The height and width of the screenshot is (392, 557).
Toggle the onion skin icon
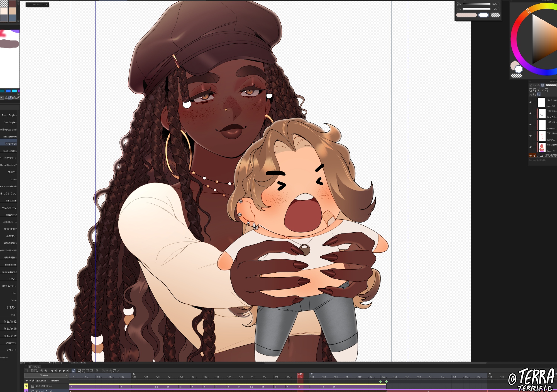click(97, 371)
